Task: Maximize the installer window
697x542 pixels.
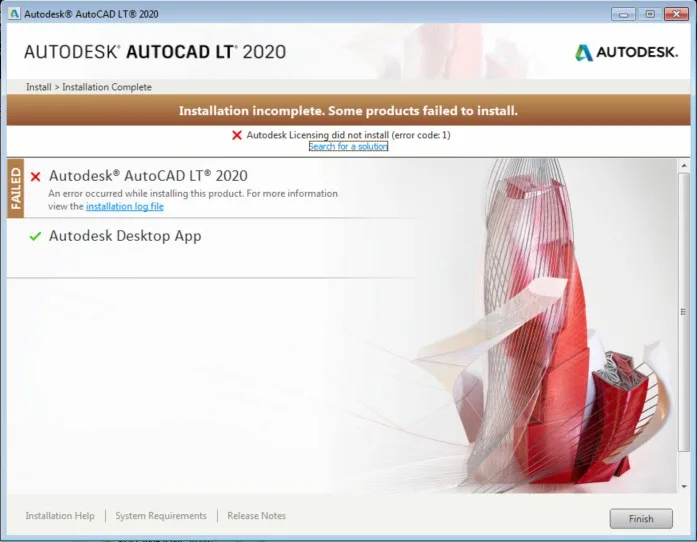Action: (650, 14)
